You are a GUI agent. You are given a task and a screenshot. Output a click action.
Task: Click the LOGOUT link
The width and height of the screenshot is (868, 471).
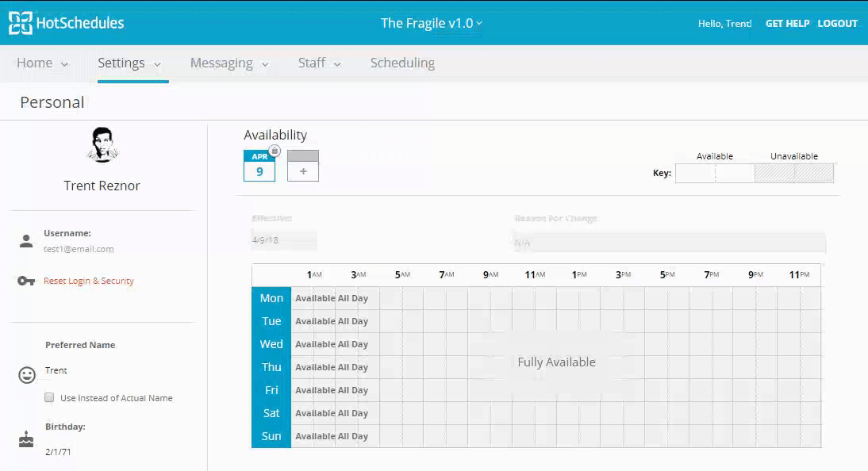[838, 23]
